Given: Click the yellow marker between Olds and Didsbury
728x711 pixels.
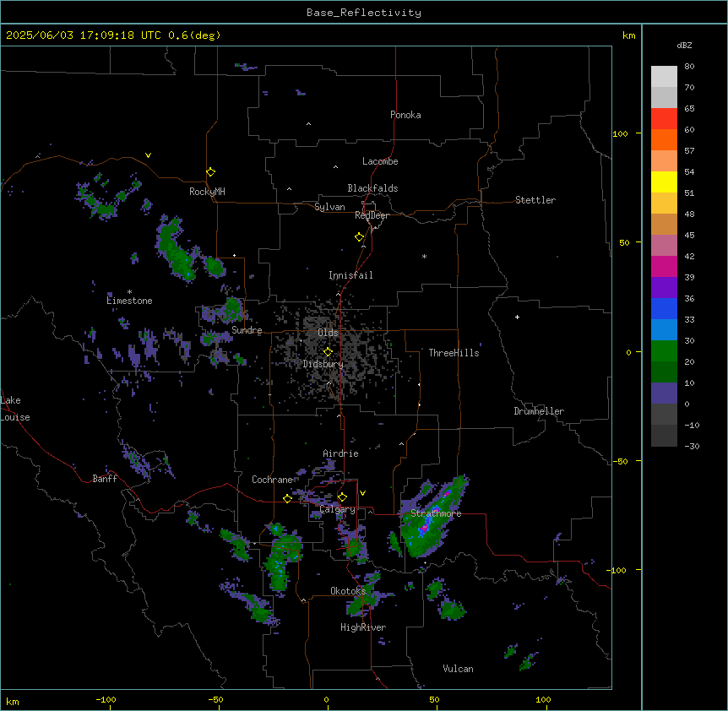Looking at the screenshot, I should (328, 352).
